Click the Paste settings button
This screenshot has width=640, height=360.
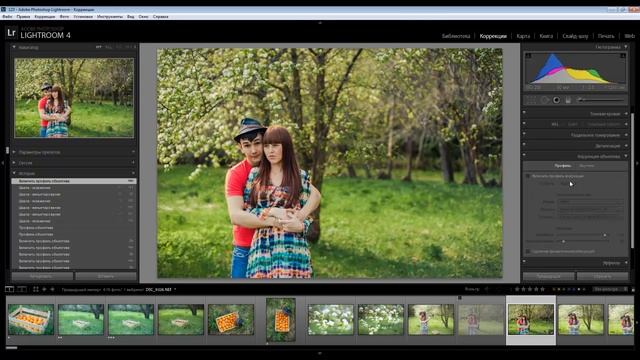(x=106, y=276)
